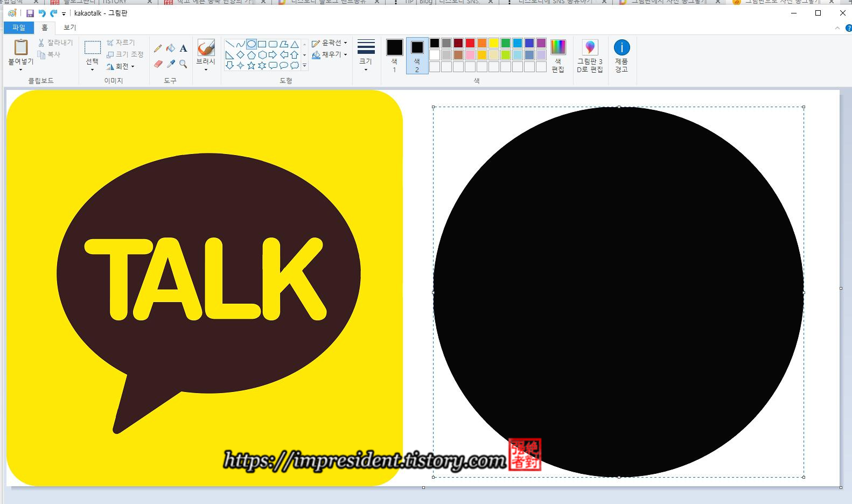The height and width of the screenshot is (504, 852).
Task: Choose the Cloud callout shape
Action: click(x=295, y=66)
